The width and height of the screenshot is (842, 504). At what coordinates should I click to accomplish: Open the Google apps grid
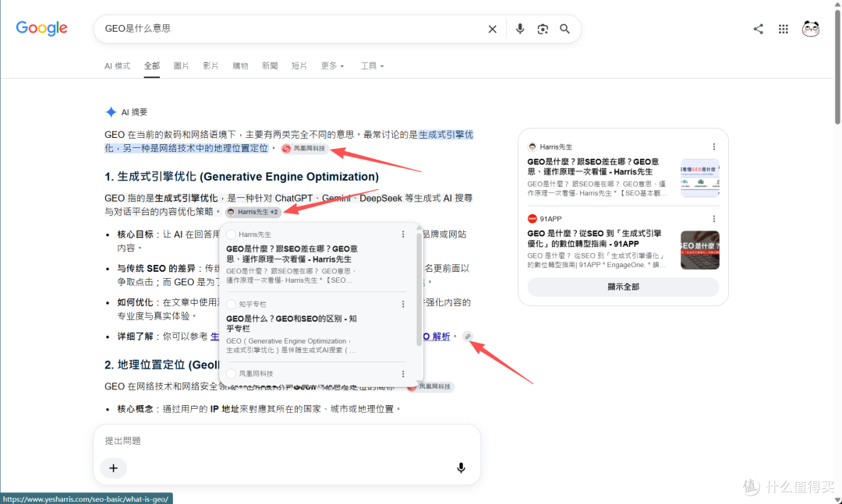[784, 29]
